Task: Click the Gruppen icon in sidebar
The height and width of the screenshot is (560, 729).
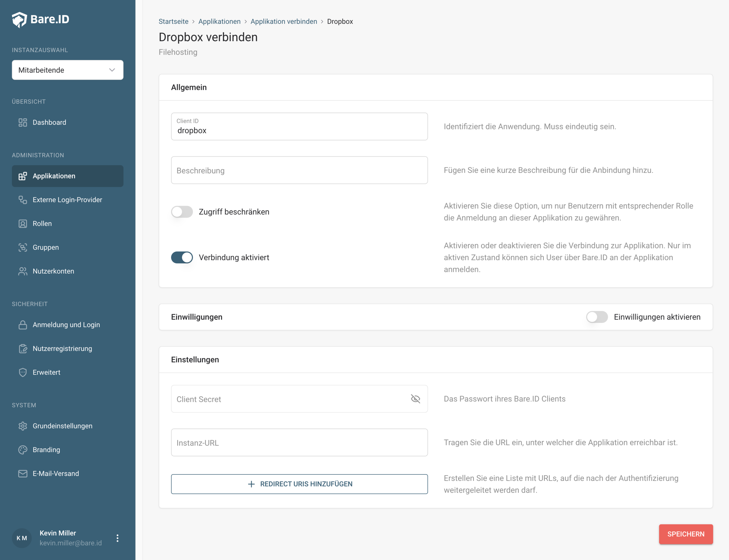Action: pyautogui.click(x=23, y=247)
